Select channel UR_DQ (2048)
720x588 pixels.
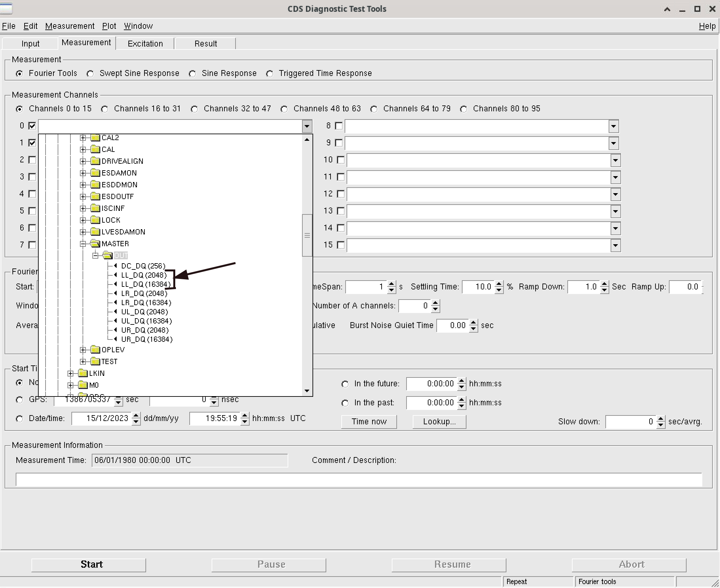coord(145,330)
